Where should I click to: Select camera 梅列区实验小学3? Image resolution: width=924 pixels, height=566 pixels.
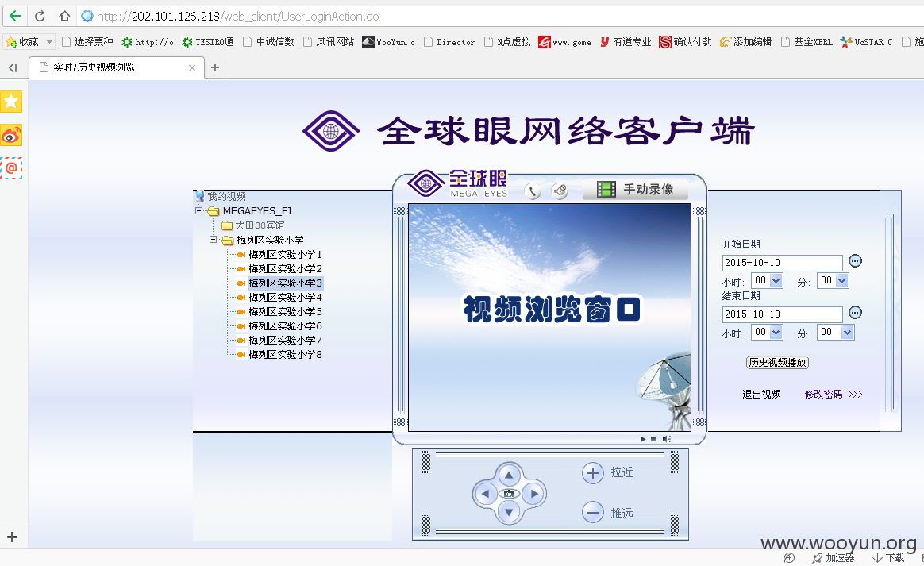click(x=285, y=283)
